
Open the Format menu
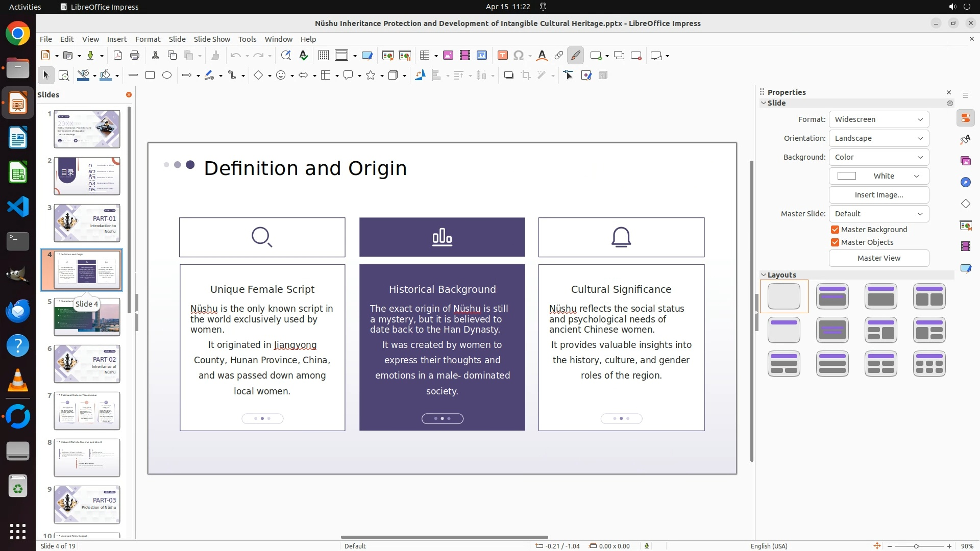148,39
